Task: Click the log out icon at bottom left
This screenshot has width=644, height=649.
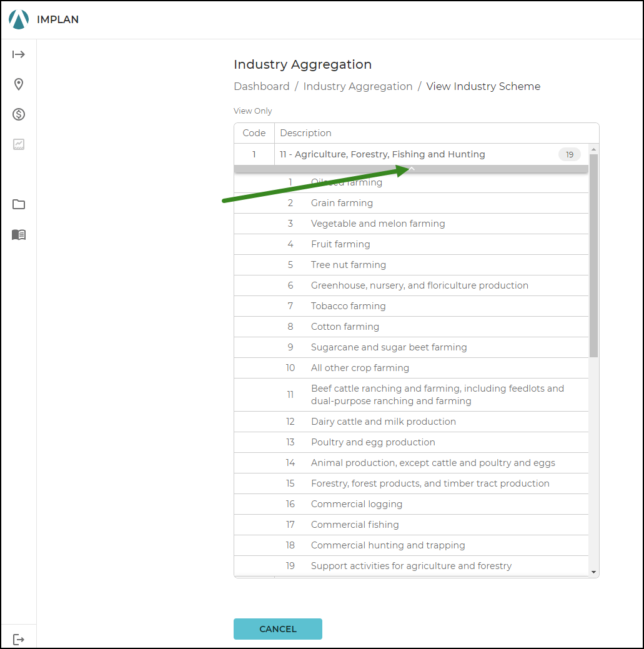Action: pyautogui.click(x=19, y=638)
